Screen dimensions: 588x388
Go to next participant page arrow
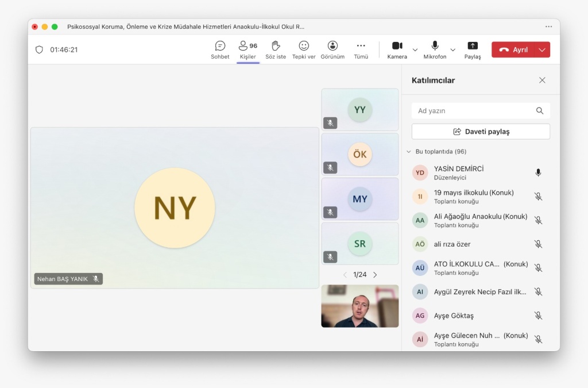point(375,275)
